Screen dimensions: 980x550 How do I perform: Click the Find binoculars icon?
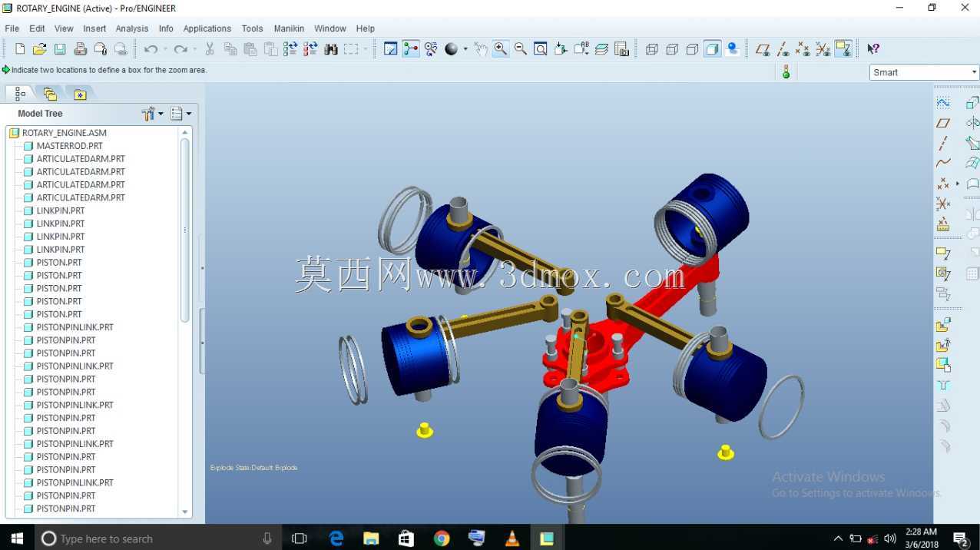tap(331, 49)
